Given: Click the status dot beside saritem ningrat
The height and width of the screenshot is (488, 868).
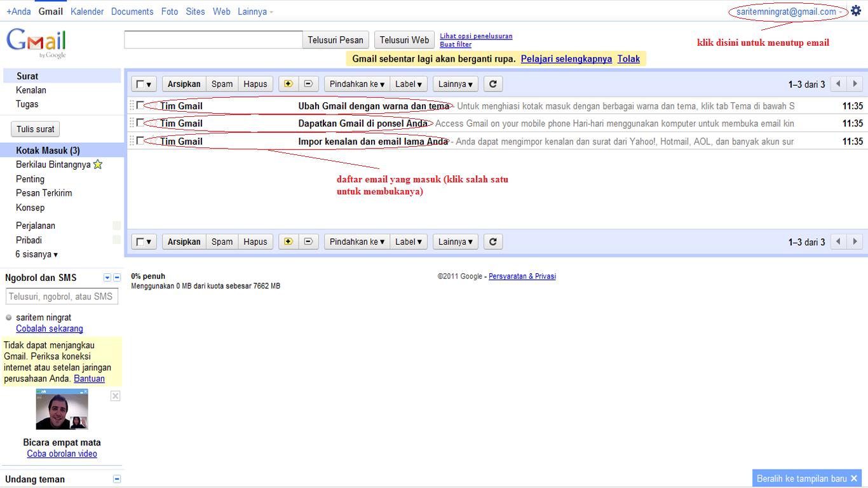Looking at the screenshot, I should coord(9,318).
